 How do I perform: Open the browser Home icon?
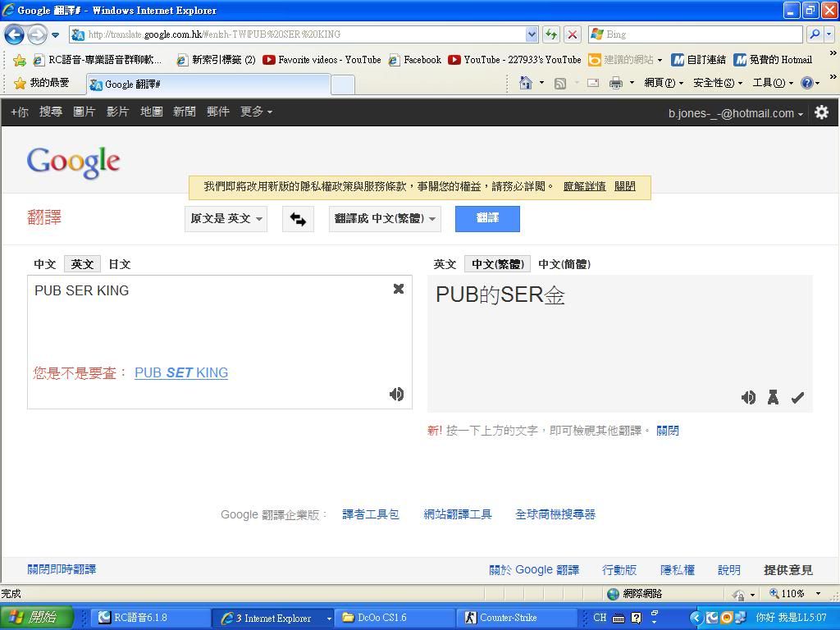(526, 83)
